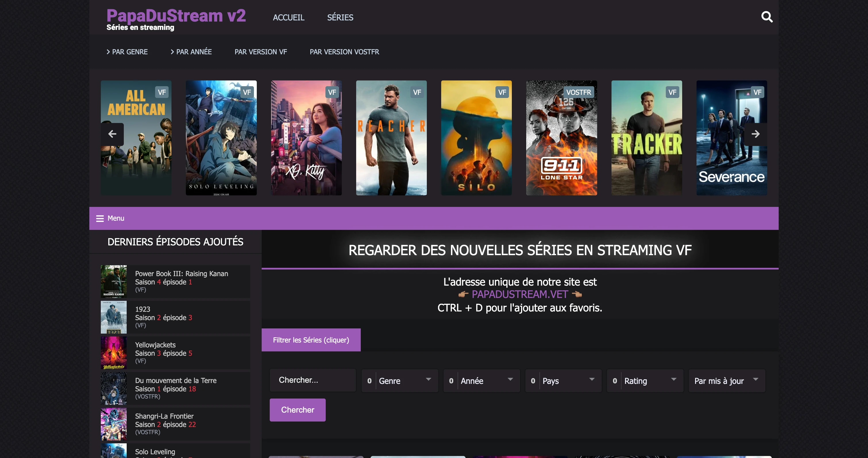Expand PAR ANNÉE submenu
This screenshot has width=868, height=458.
tap(191, 52)
